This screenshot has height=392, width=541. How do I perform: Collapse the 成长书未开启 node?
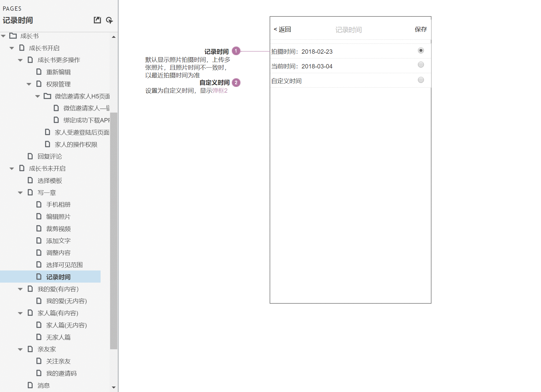12,169
